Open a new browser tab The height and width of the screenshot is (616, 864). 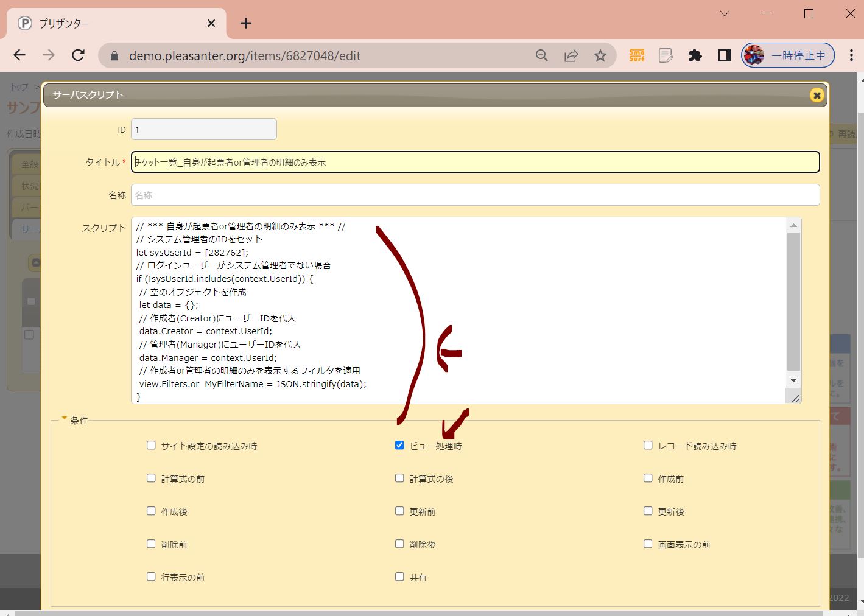coord(245,23)
